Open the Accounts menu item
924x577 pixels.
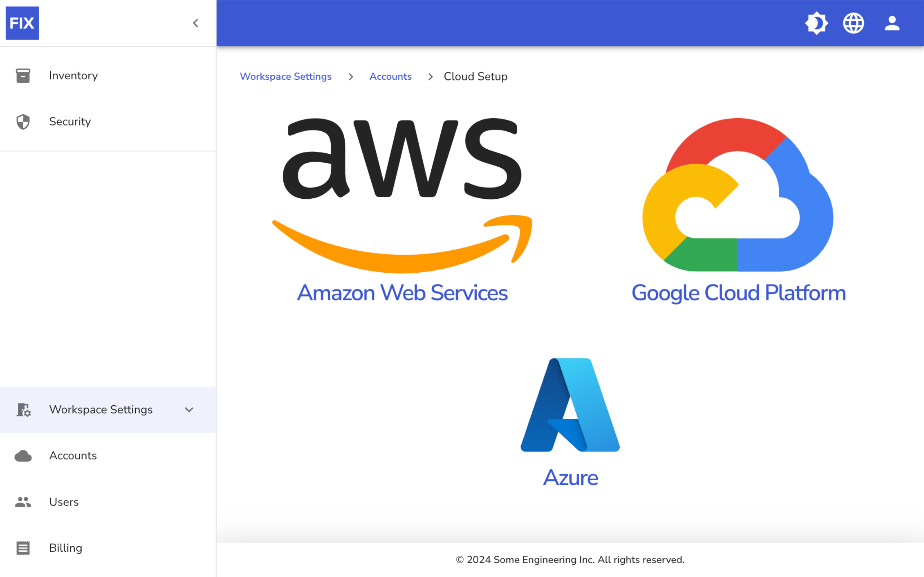[x=73, y=455]
